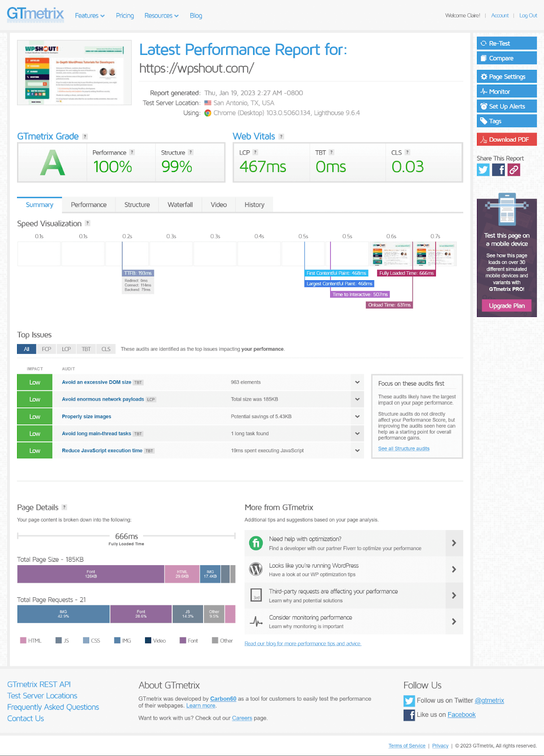Click help icon next to Speed Visualization

coord(87,223)
